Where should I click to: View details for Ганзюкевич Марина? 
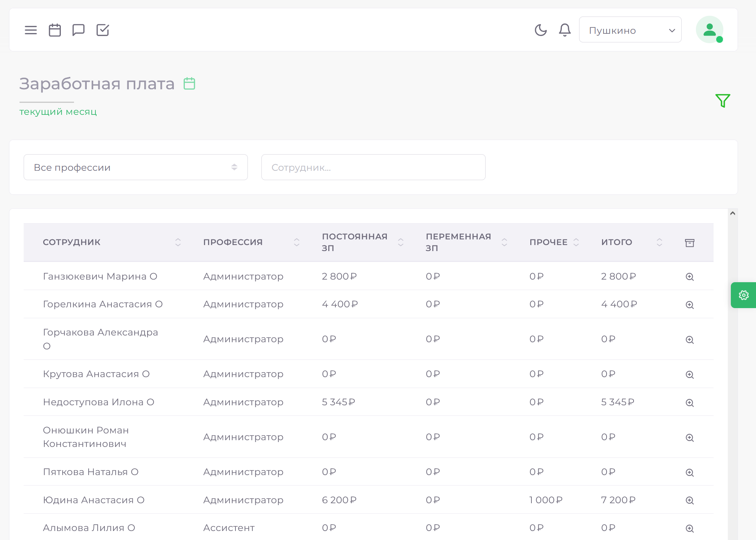[690, 277]
